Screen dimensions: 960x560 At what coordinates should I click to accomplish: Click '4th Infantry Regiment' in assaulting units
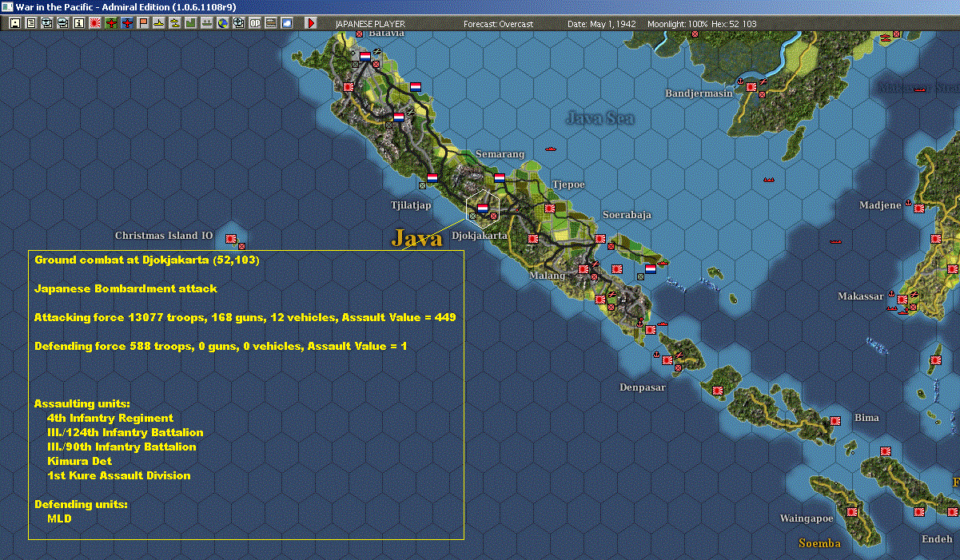pyautogui.click(x=110, y=418)
